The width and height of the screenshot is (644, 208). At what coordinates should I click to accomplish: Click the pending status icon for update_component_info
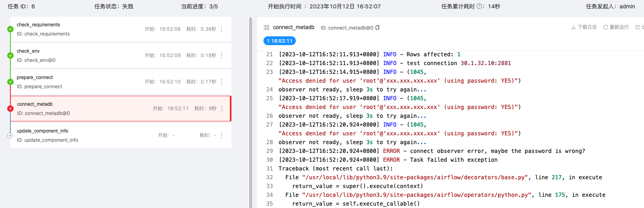(x=10, y=135)
